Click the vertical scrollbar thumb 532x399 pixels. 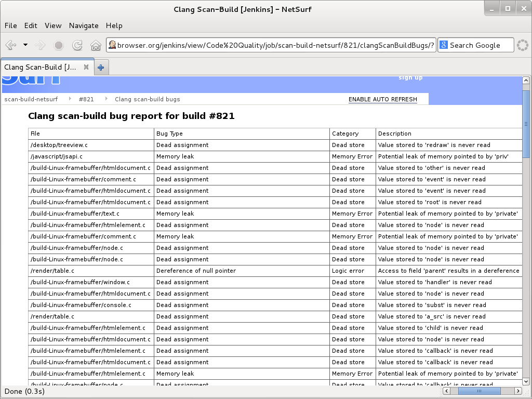pyautogui.click(x=526, y=124)
